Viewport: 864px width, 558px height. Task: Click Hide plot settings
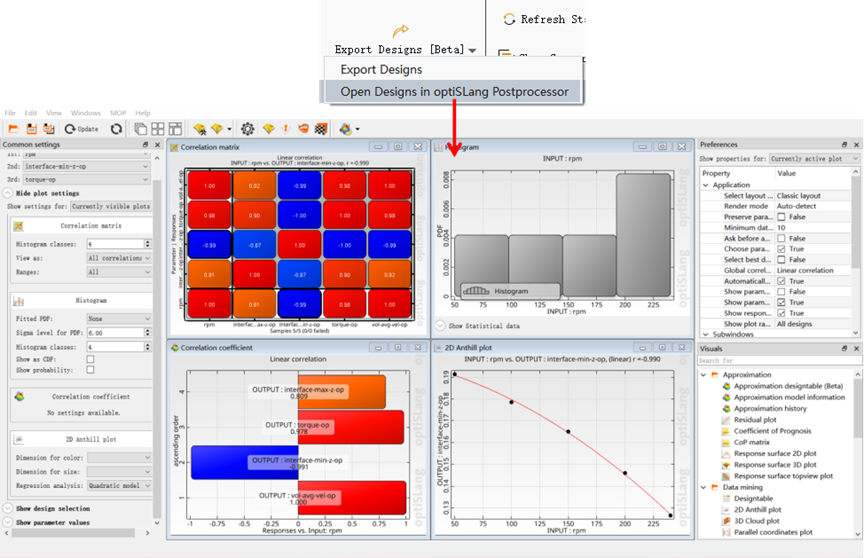tap(42, 193)
